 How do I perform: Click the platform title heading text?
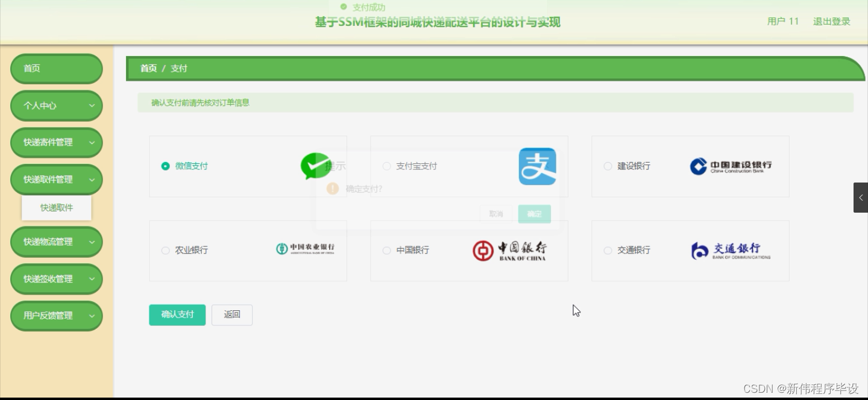click(x=438, y=22)
